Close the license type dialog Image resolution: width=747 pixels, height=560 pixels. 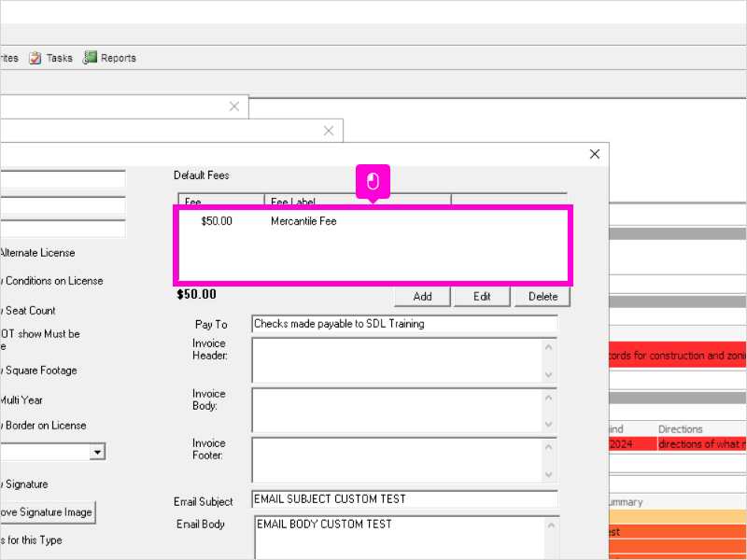click(x=595, y=154)
